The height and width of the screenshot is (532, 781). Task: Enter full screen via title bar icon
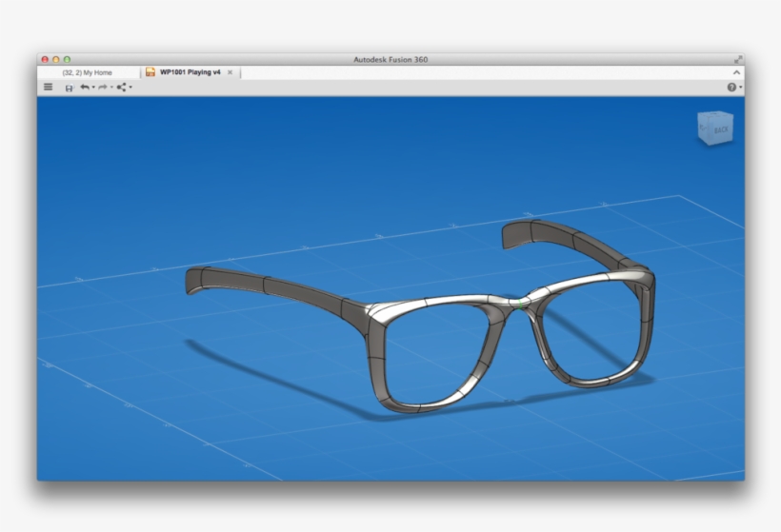point(737,59)
